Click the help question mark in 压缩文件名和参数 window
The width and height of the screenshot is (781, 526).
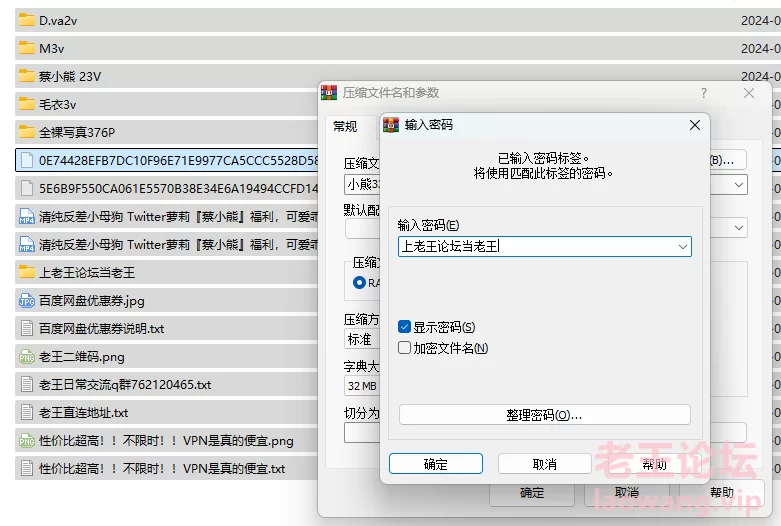click(x=704, y=93)
